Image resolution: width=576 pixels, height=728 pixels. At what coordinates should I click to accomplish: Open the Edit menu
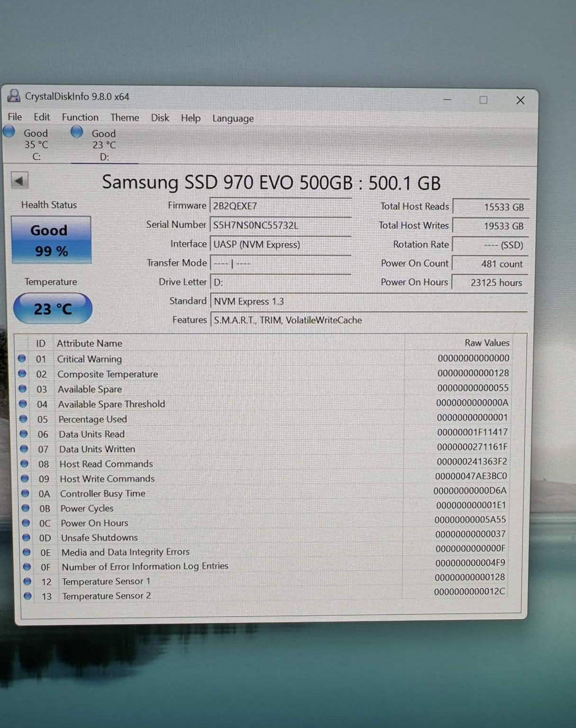click(42, 117)
